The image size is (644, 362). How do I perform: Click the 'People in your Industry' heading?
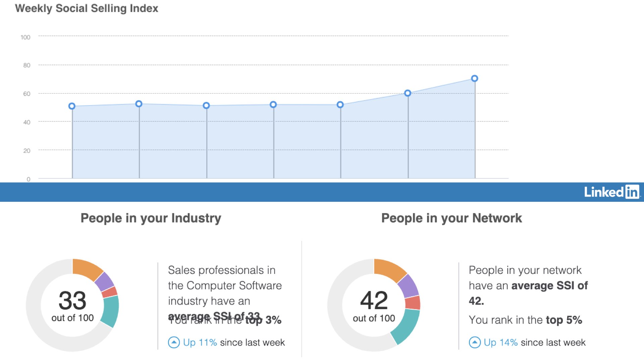[151, 218]
